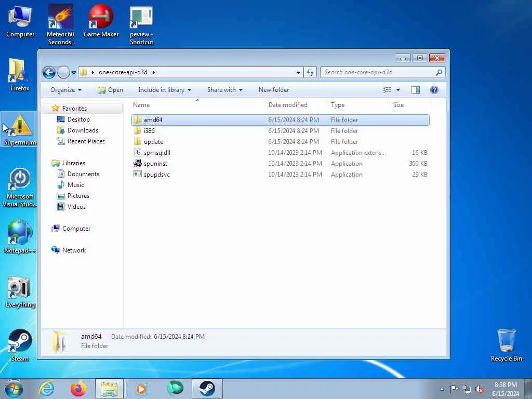Show hidden tray icons arrow
The width and height of the screenshot is (532, 399).
click(x=442, y=389)
